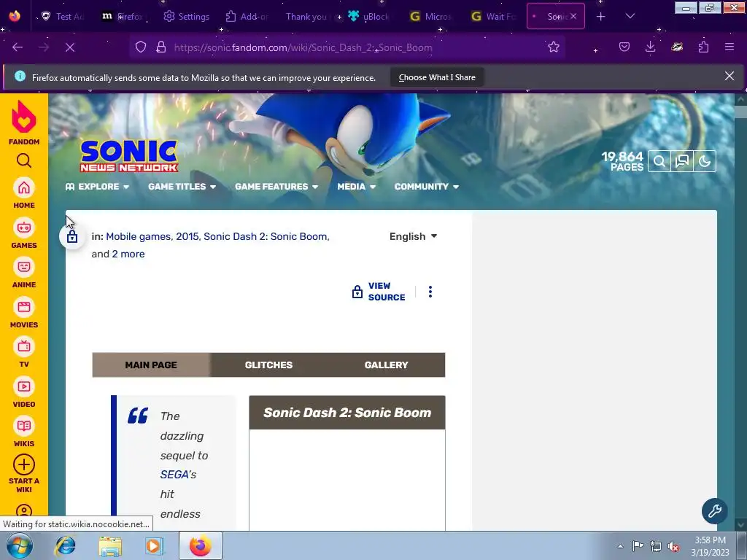Click the site security padlock icon
This screenshot has height=560, width=747.
(161, 47)
